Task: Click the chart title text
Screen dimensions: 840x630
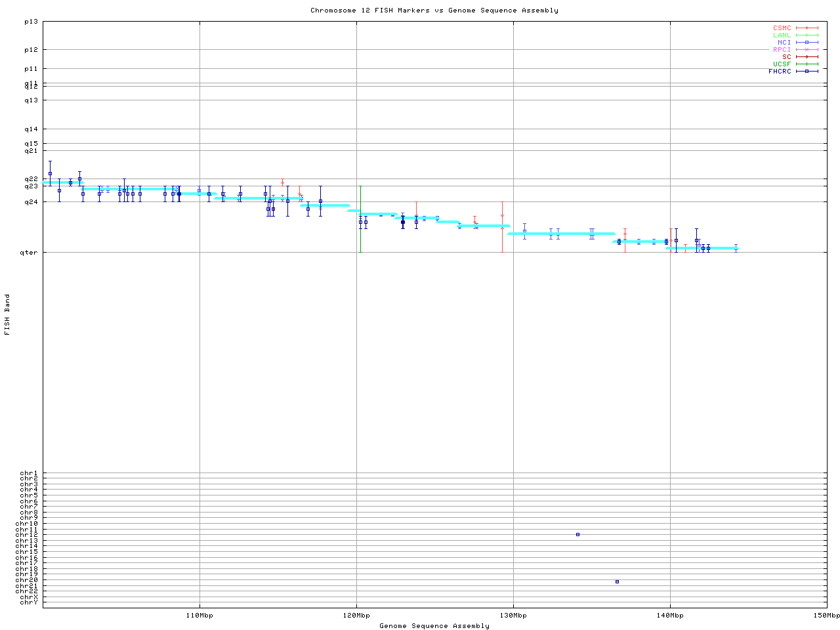Action: click(434, 10)
